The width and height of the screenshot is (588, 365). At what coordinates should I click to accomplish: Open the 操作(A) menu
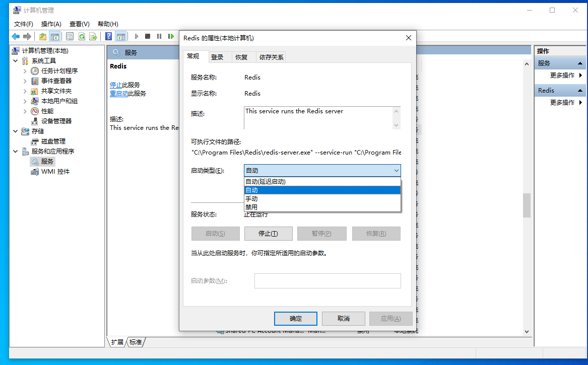[x=51, y=24]
